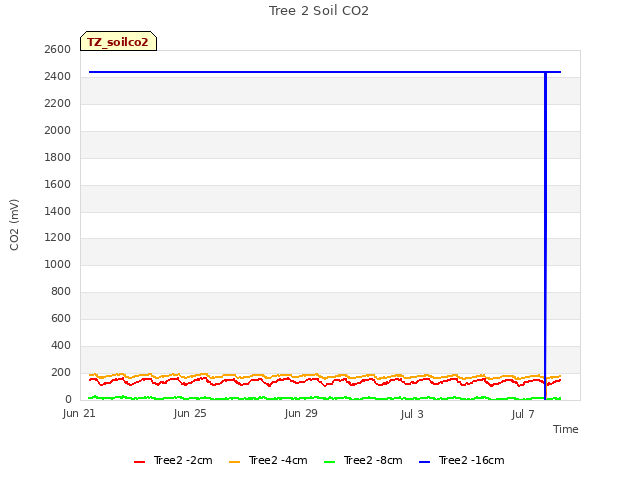Image resolution: width=640 pixels, height=480 pixels.
Task: Click the blue vertical spike near Jul 7
Action: click(x=545, y=236)
